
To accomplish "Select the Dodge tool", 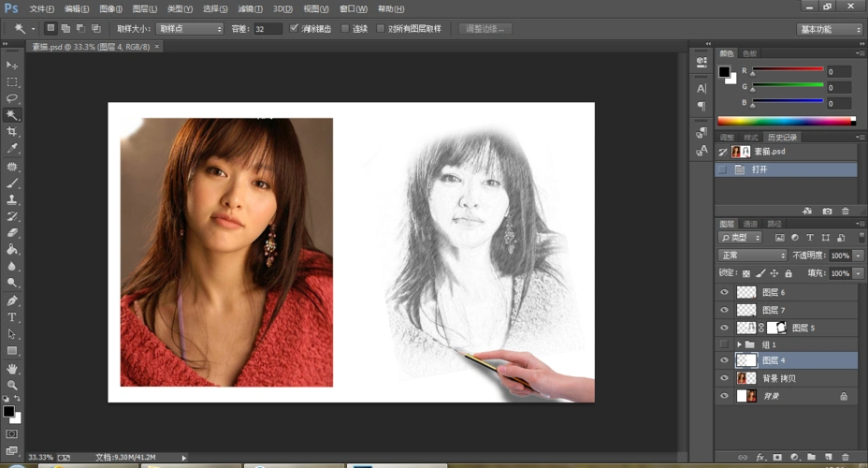I will click(11, 283).
